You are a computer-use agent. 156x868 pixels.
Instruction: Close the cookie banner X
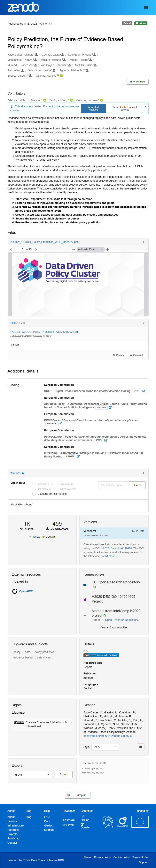tap(145, 106)
